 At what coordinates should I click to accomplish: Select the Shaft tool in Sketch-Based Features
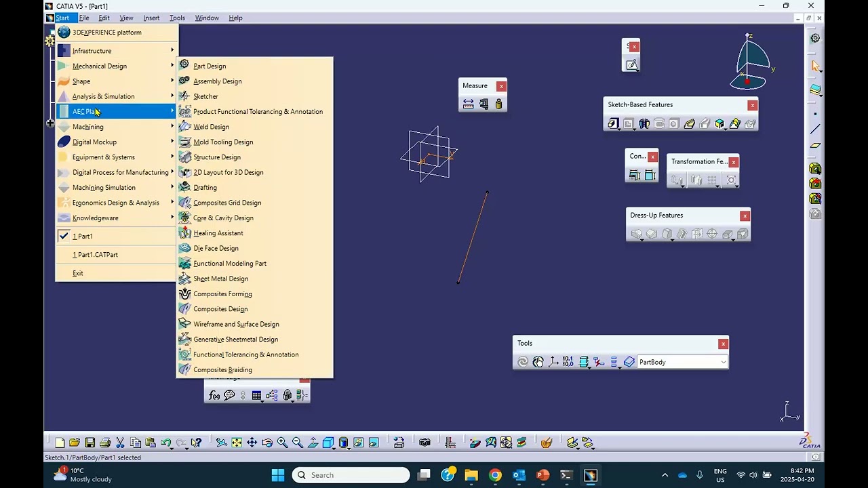pos(644,123)
